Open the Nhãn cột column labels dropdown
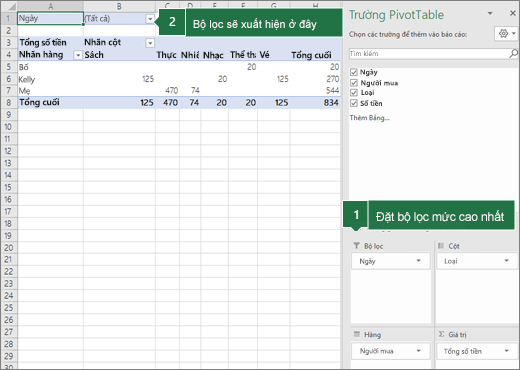The image size is (520, 370). (x=150, y=43)
